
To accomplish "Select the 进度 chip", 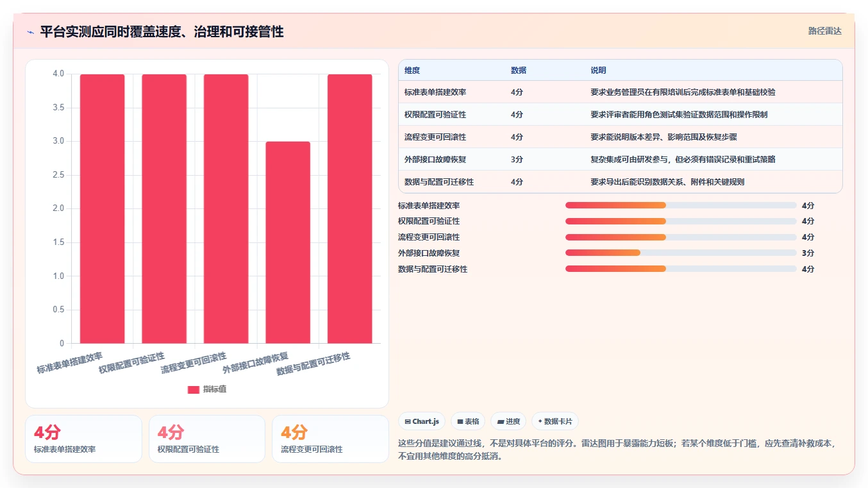I will 508,421.
